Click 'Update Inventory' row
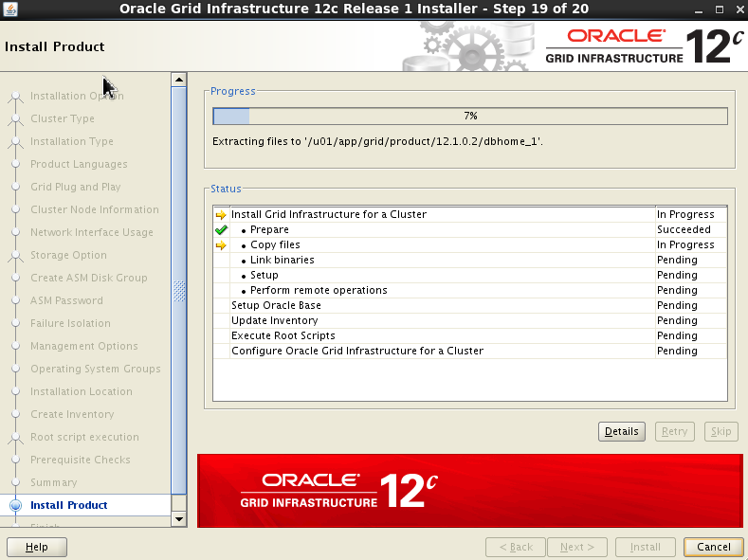 (470, 321)
